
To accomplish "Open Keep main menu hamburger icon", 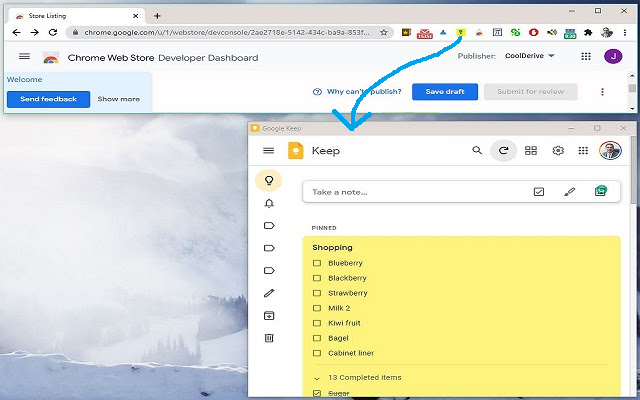I will point(269,151).
